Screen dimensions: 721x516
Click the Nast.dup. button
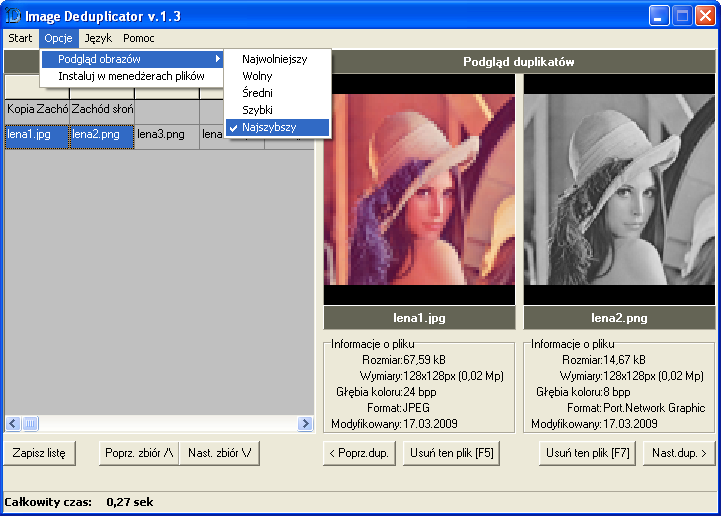679,453
